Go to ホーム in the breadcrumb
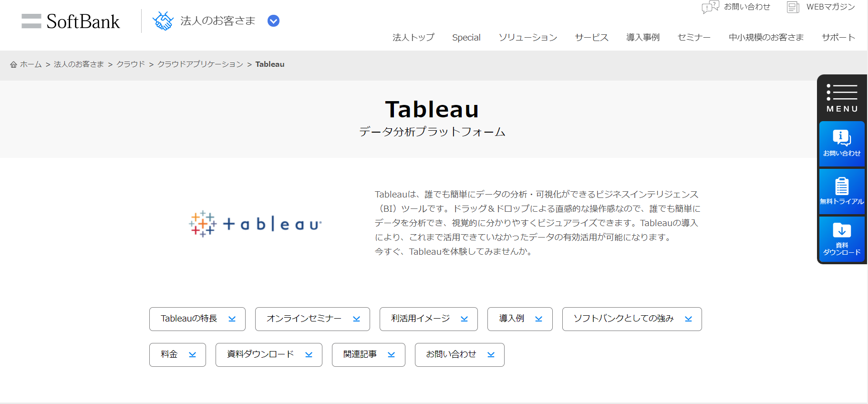The height and width of the screenshot is (404, 868). pos(31,64)
